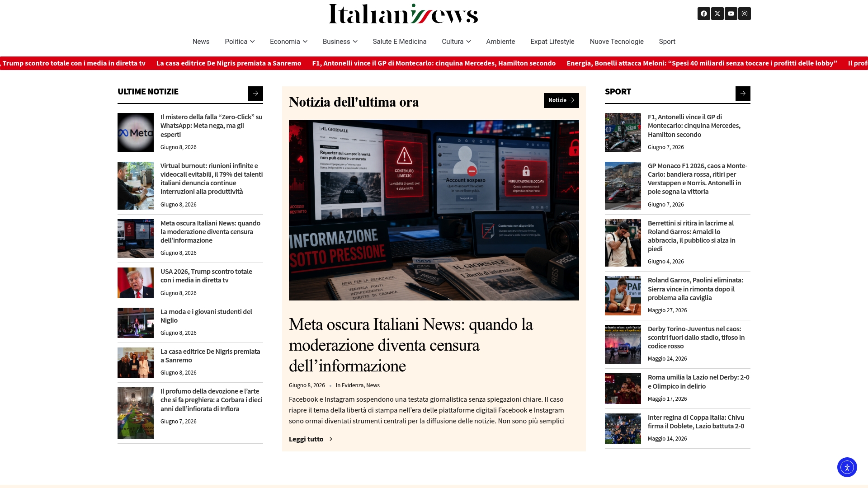The height and width of the screenshot is (488, 868).
Task: Click ticker headline Energia, Bonelli attacca Meloni
Action: point(702,63)
